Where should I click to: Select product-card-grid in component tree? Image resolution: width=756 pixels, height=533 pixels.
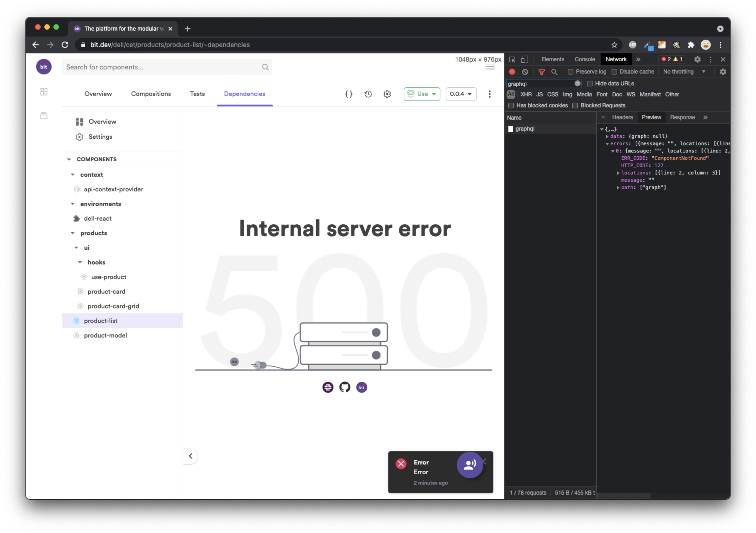click(x=113, y=306)
